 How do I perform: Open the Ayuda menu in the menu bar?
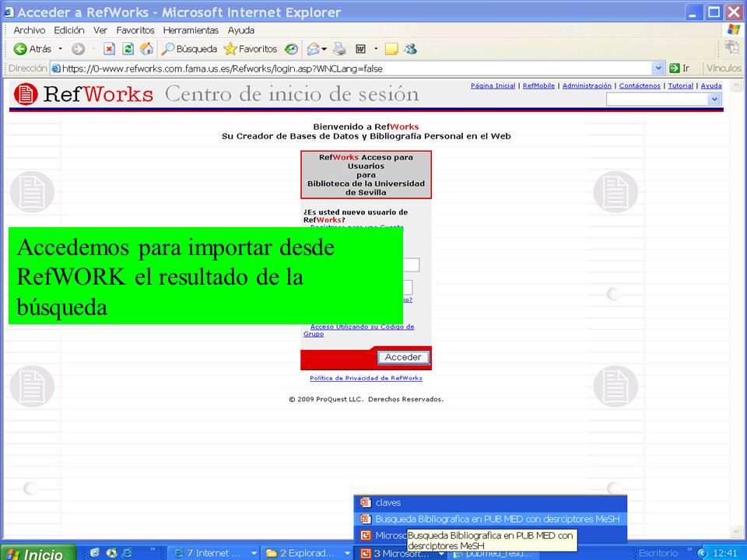[x=240, y=30]
